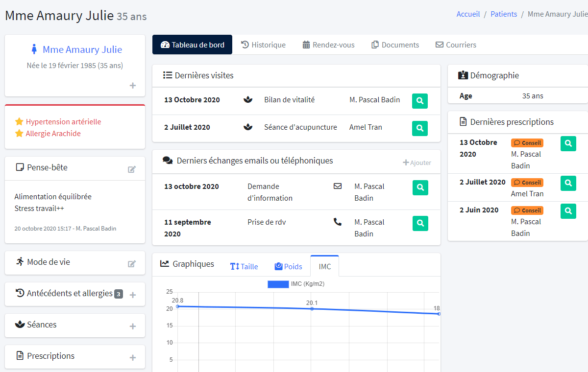Expand the Prescriptions section with plus

[132, 358]
